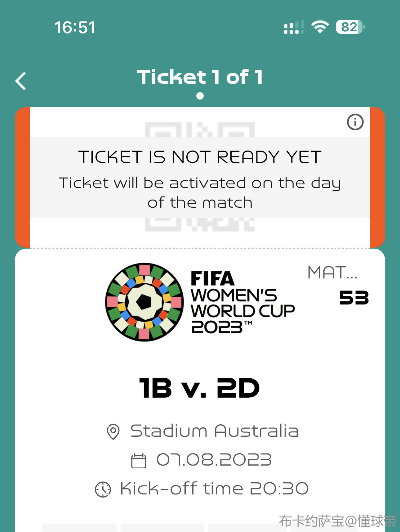The height and width of the screenshot is (532, 400).
Task: Tap the Wi-Fi status icon
Action: [x=320, y=27]
